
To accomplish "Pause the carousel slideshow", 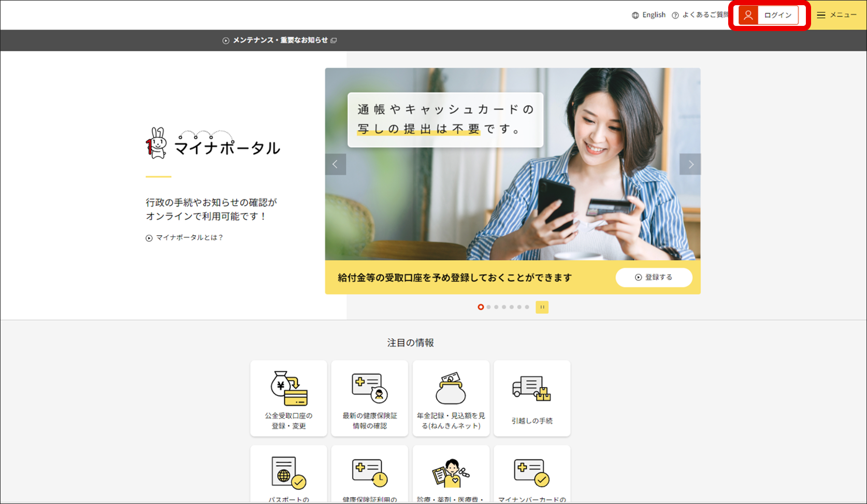I will (x=542, y=307).
